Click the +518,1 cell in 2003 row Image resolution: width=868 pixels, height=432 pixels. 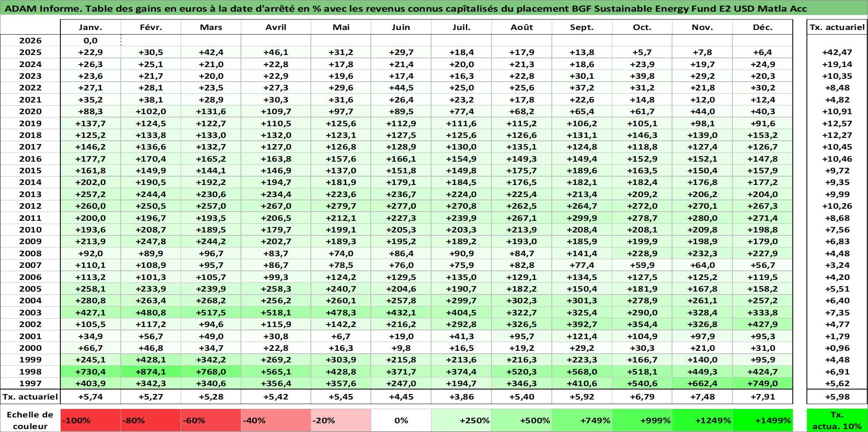click(x=276, y=312)
